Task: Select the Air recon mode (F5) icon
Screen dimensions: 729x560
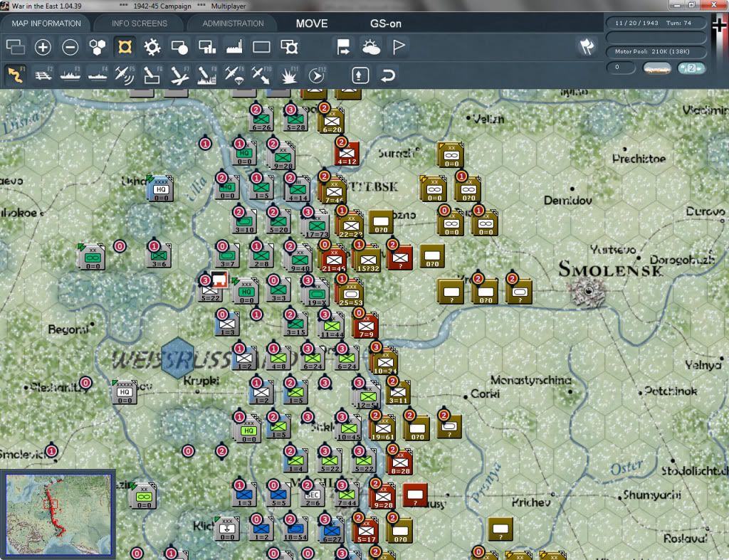Action: pyautogui.click(x=124, y=75)
